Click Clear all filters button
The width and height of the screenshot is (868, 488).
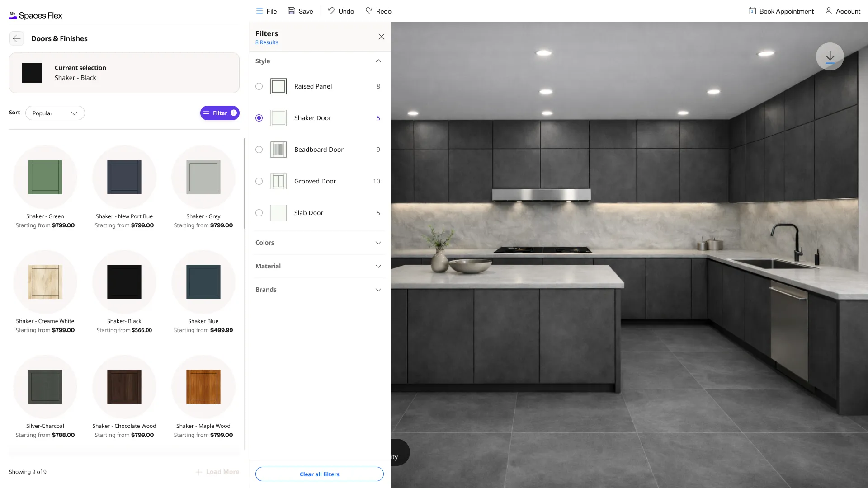pyautogui.click(x=320, y=474)
